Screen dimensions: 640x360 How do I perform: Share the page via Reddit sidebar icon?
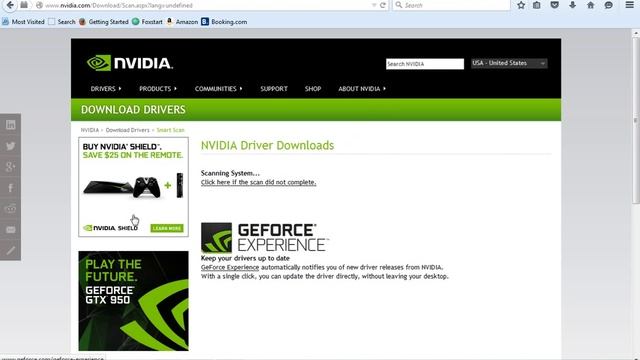11,209
